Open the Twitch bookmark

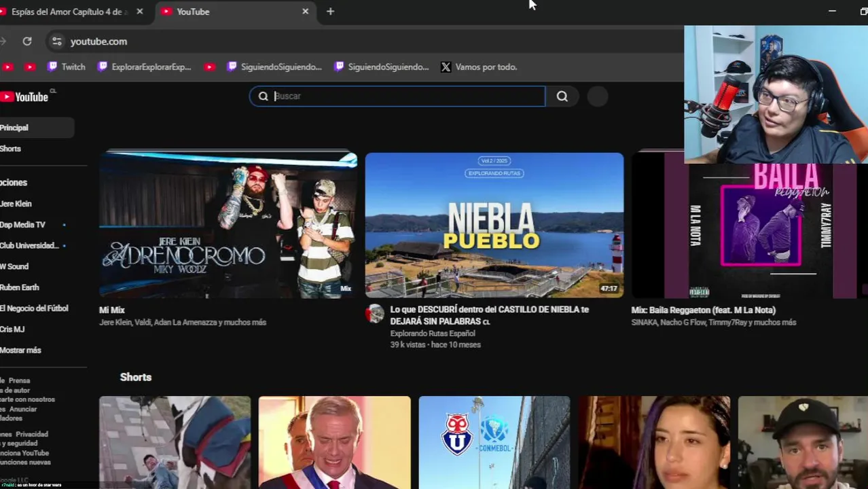tap(67, 67)
